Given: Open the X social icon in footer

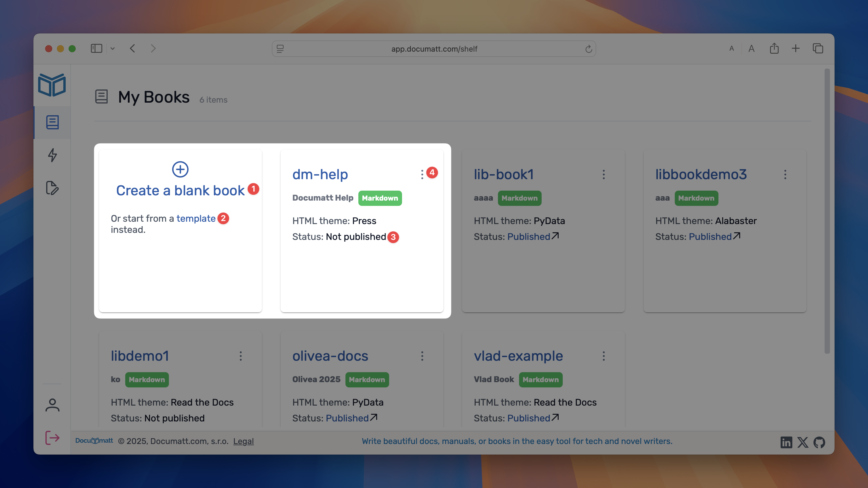Looking at the screenshot, I should (803, 442).
